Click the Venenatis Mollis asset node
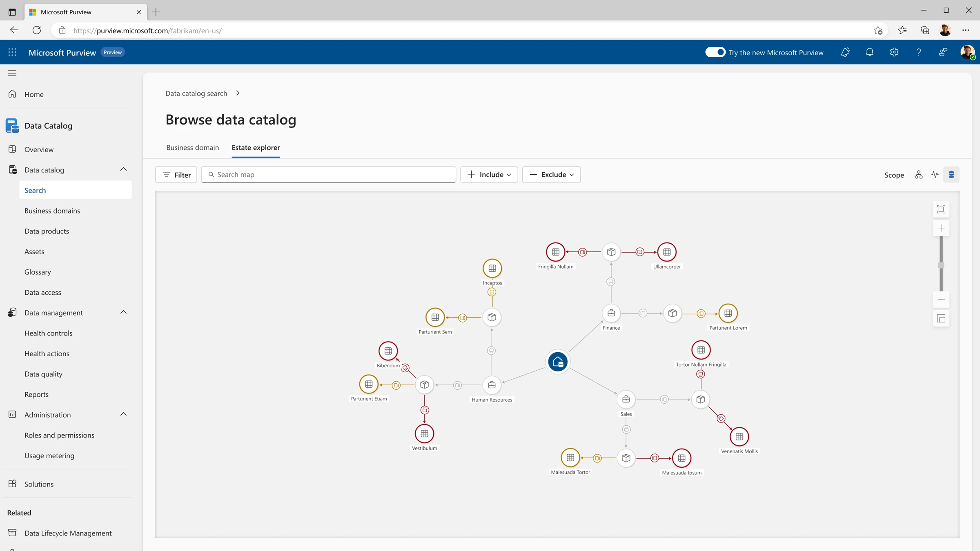The image size is (980, 551). 739,437
